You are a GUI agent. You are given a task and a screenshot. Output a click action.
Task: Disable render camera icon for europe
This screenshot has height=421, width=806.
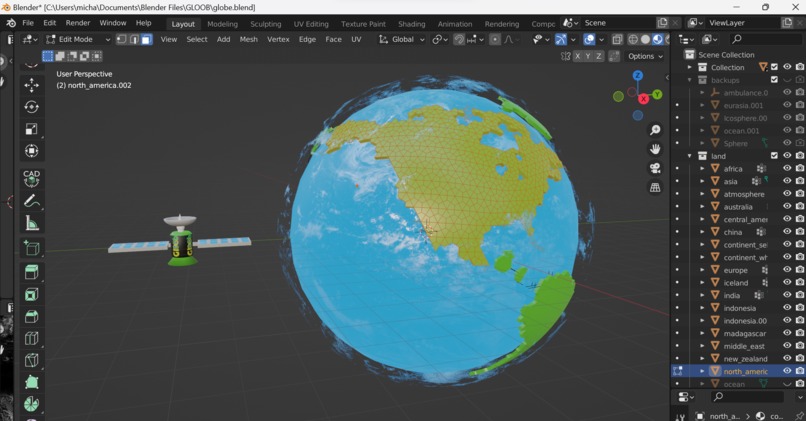800,269
